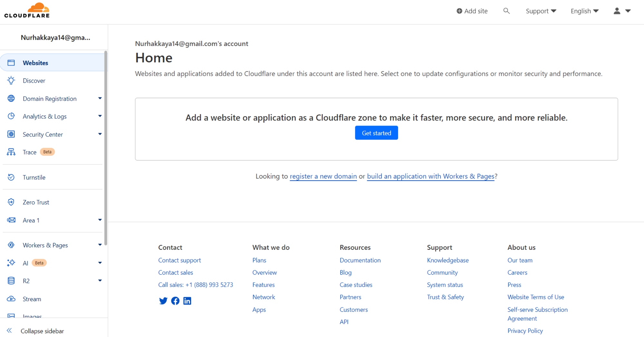The image size is (644, 337).
Task: Open the Support dropdown menu
Action: click(541, 11)
